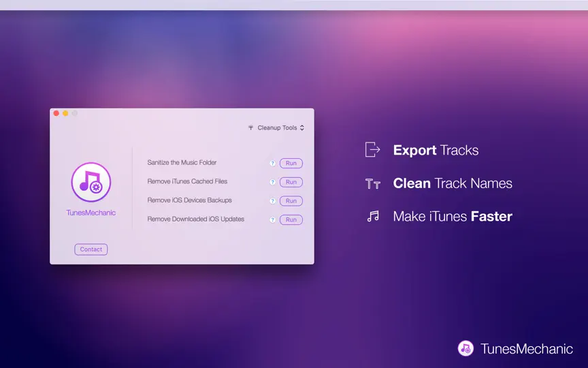The height and width of the screenshot is (368, 588).
Task: Open help for Remove iTunes Cached Files
Action: tap(273, 182)
